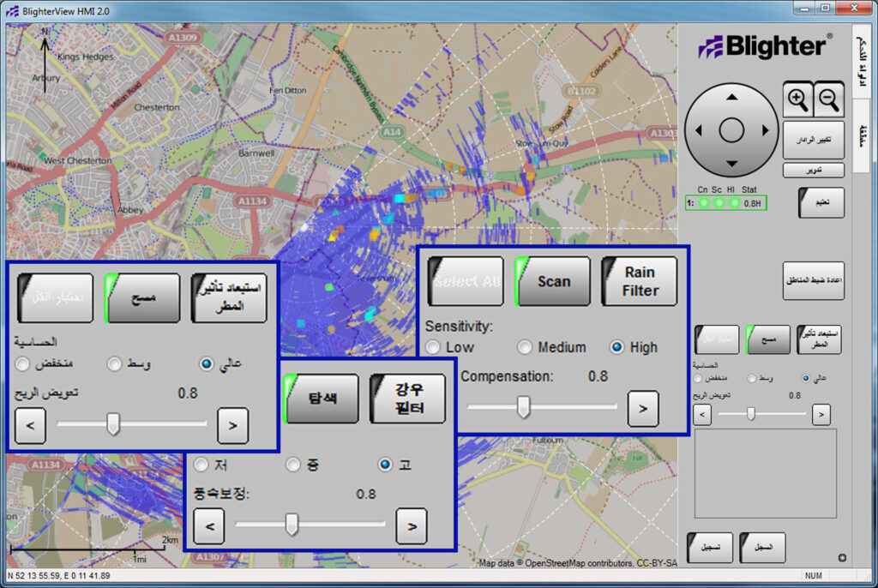Click the left arrow stepper in the Korean panel

[209, 525]
